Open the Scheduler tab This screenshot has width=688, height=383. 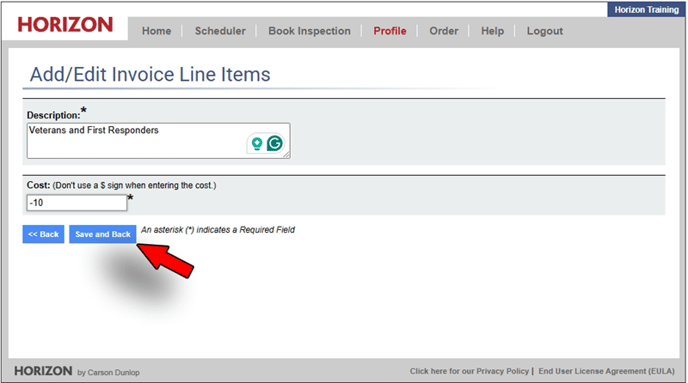click(220, 31)
